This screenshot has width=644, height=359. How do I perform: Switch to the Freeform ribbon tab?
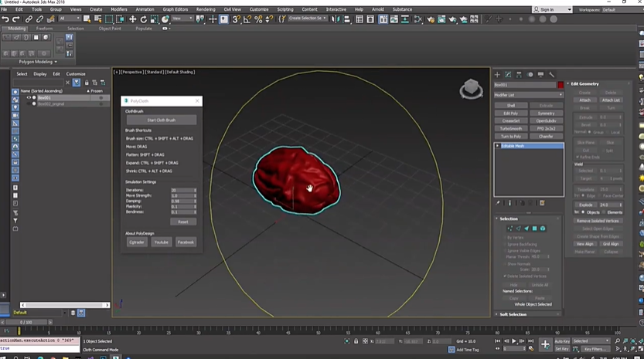44,29
